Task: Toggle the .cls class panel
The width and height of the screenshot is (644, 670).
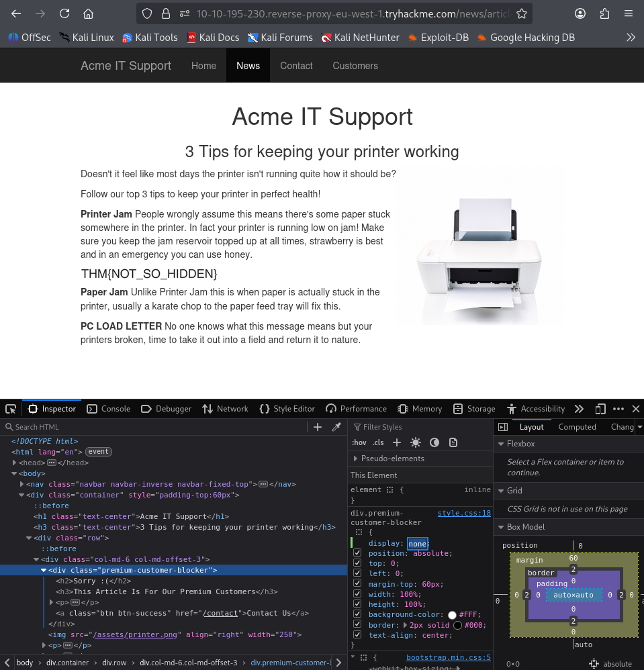Action: pyautogui.click(x=378, y=442)
